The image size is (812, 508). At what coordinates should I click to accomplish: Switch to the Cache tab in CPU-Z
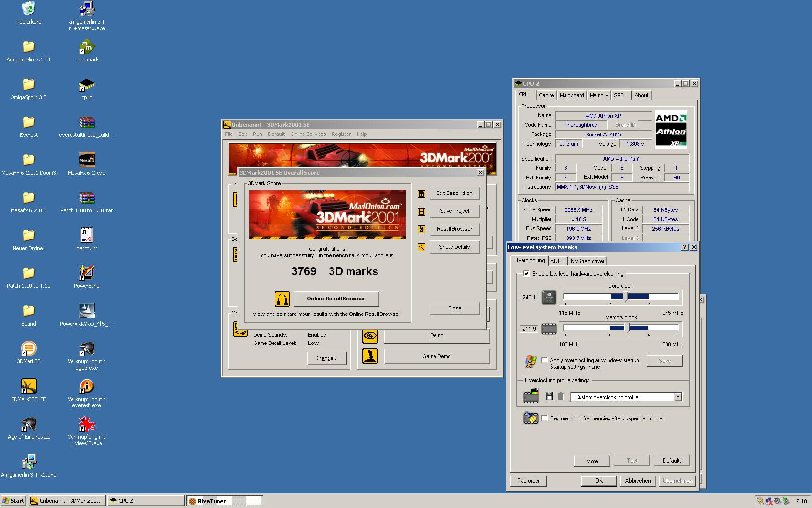546,95
